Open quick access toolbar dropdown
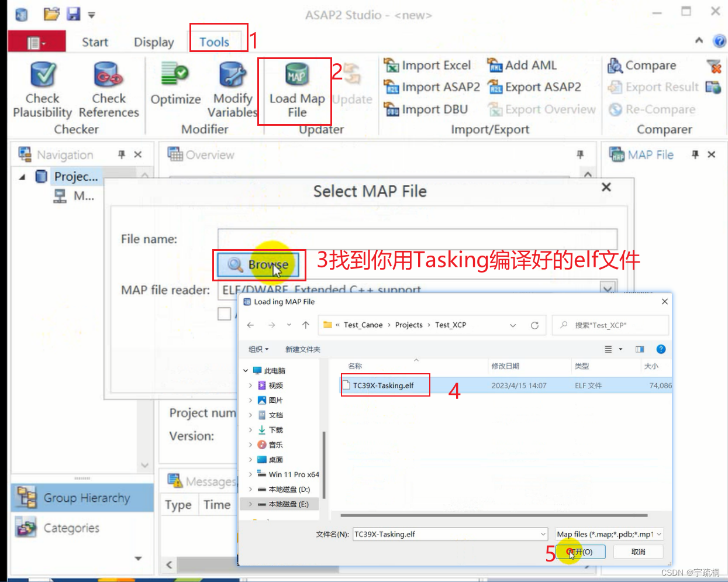The image size is (728, 582). (91, 15)
